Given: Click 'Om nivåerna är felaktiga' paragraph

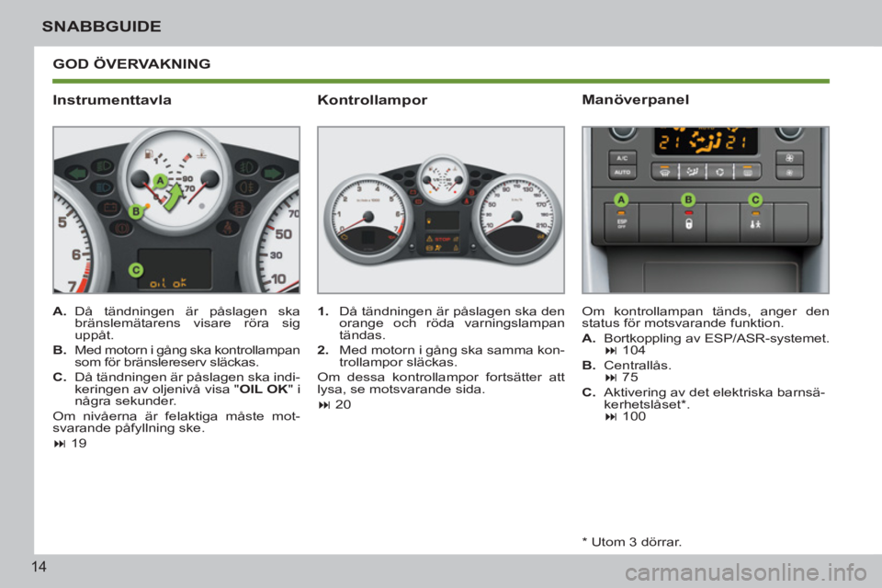Looking at the screenshot, I should 176,422.
